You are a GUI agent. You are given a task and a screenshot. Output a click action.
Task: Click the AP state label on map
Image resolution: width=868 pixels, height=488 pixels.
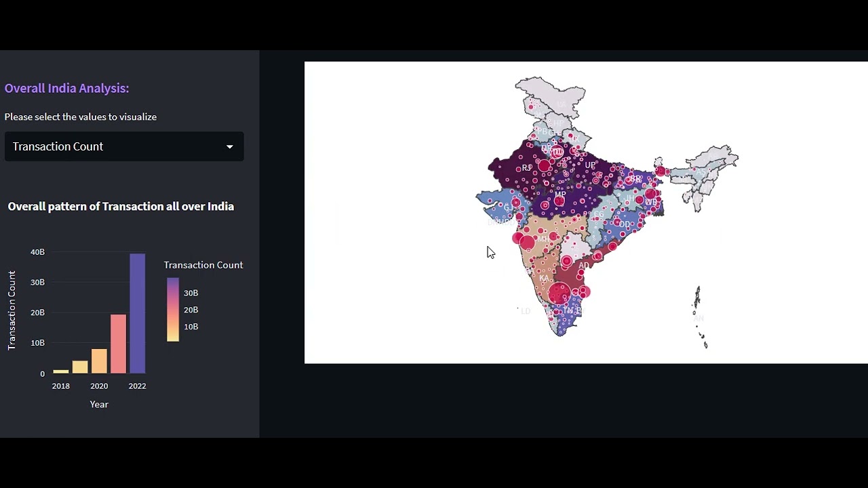[x=584, y=266]
